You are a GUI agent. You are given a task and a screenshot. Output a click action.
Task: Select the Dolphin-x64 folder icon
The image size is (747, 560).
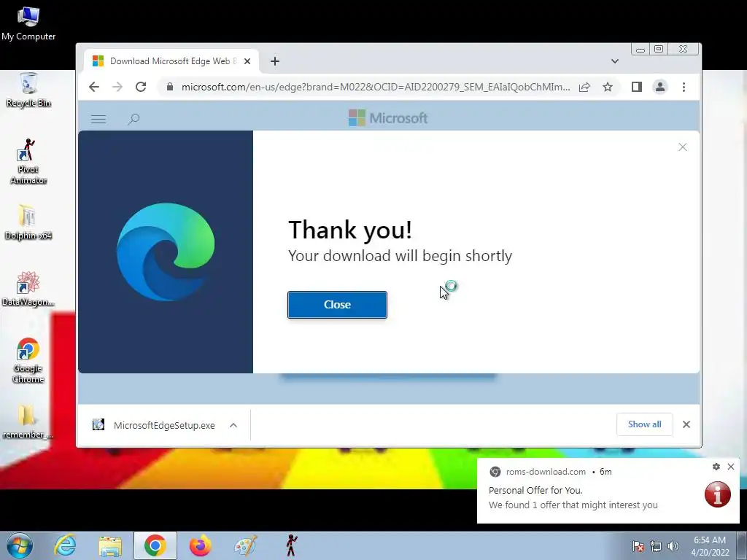click(x=28, y=222)
